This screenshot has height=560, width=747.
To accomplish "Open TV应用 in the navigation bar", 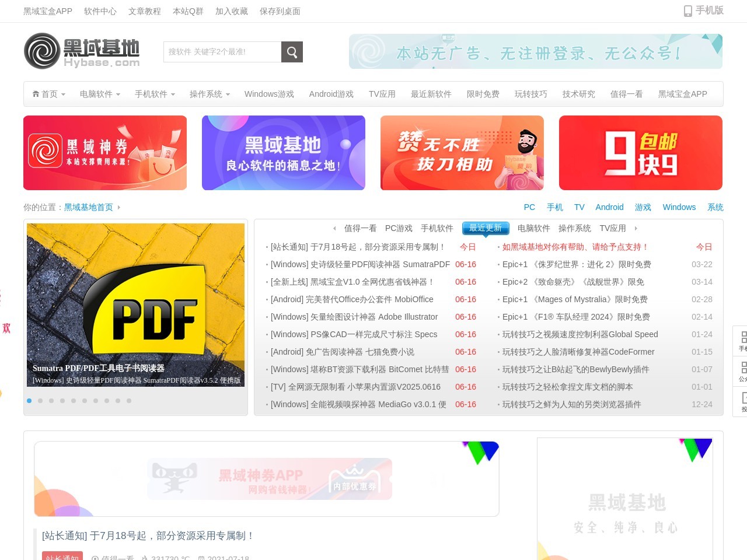I will coord(382,94).
